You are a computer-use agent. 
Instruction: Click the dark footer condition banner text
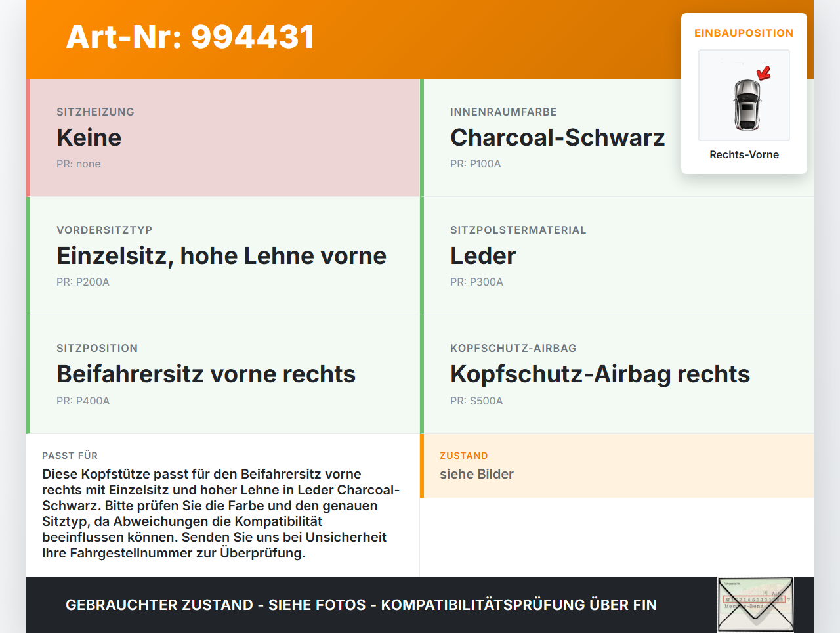point(361,605)
